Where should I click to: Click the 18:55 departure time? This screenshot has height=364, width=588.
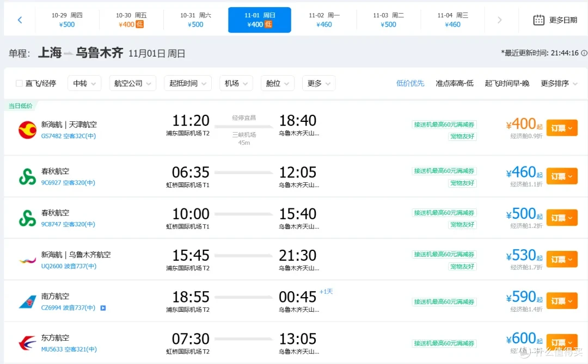[191, 297]
